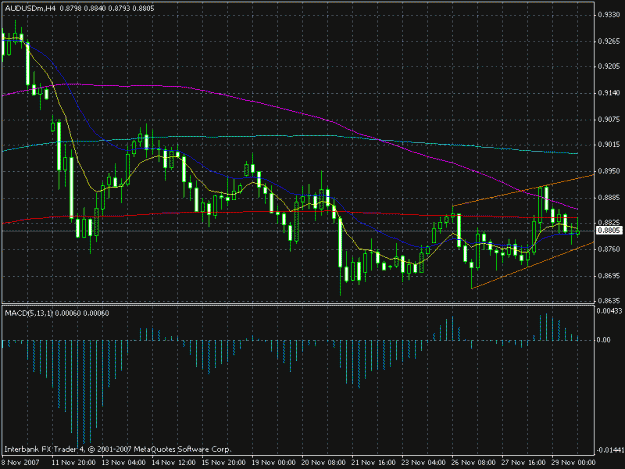
Task: Click the -0.01441 MACD scale value
Action: 610,450
